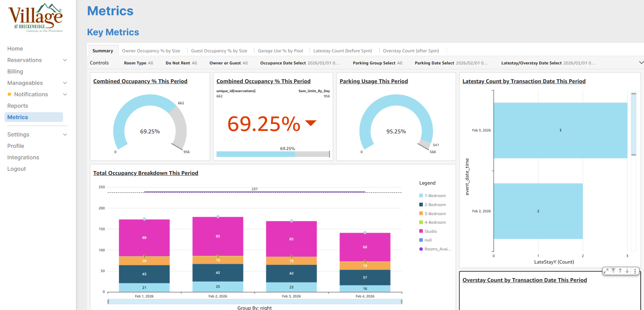The width and height of the screenshot is (644, 310).
Task: Click the date range slider under occupancy chart
Action: (x=255, y=302)
